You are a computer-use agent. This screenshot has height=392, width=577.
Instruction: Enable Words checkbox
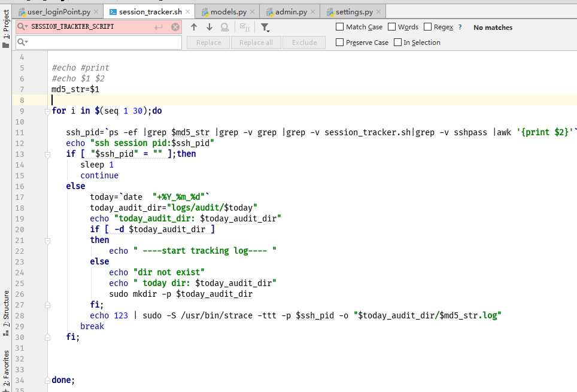tap(392, 27)
